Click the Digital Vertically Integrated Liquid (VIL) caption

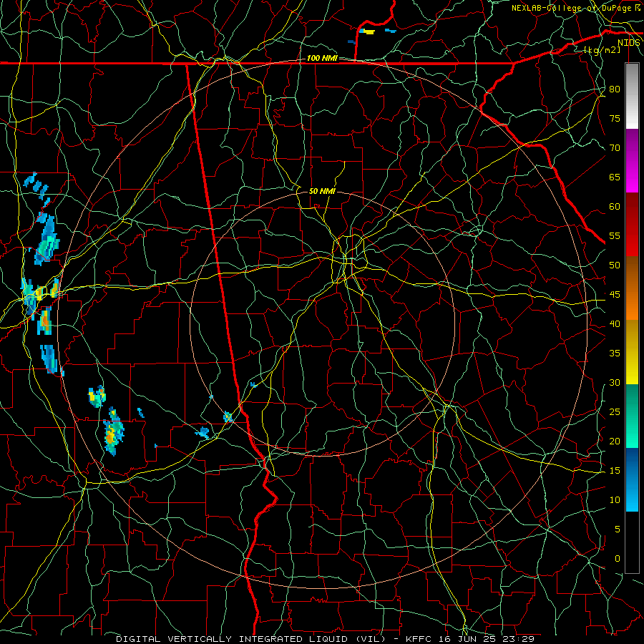coord(251,639)
